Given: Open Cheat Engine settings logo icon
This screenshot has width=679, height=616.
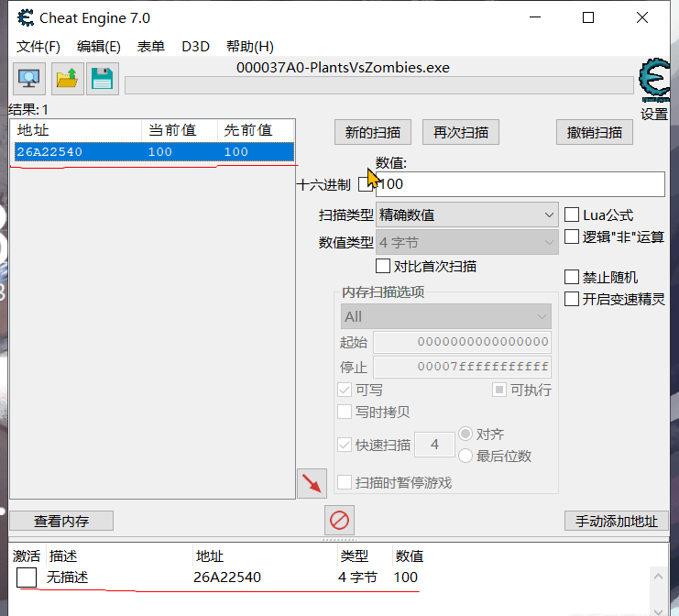Looking at the screenshot, I should [654, 82].
